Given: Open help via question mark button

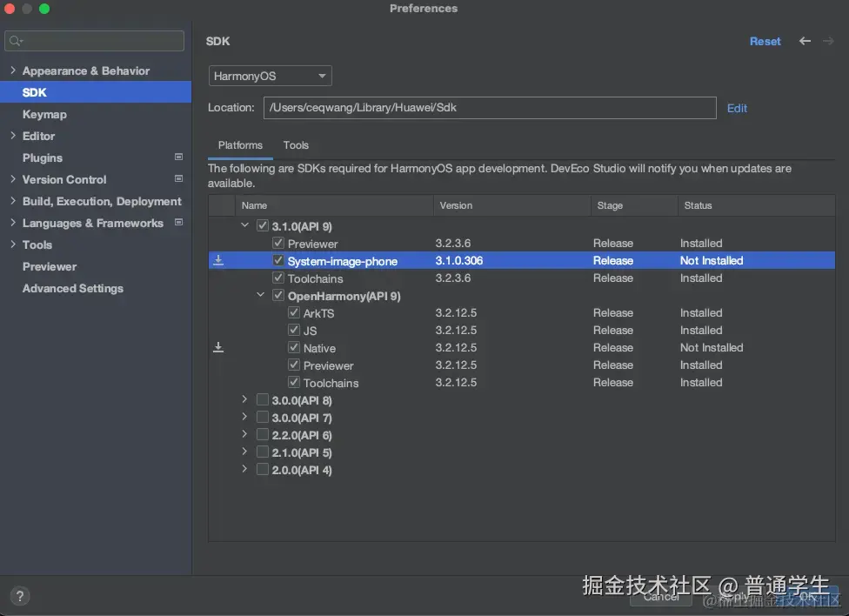Looking at the screenshot, I should tap(20, 596).
